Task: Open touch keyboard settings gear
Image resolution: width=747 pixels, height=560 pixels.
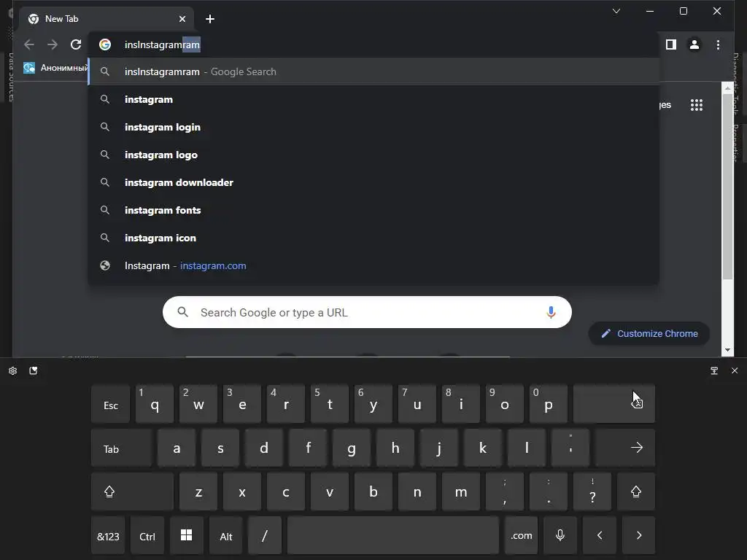Action: point(13,370)
